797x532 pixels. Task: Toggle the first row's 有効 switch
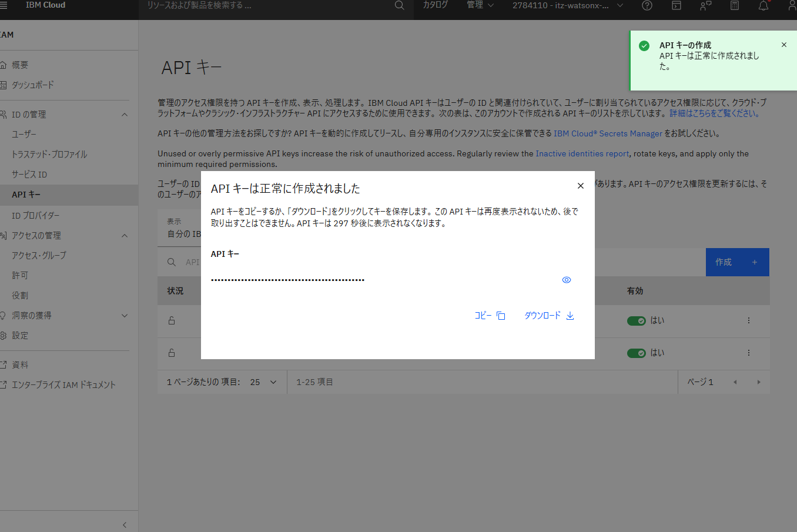tap(637, 321)
